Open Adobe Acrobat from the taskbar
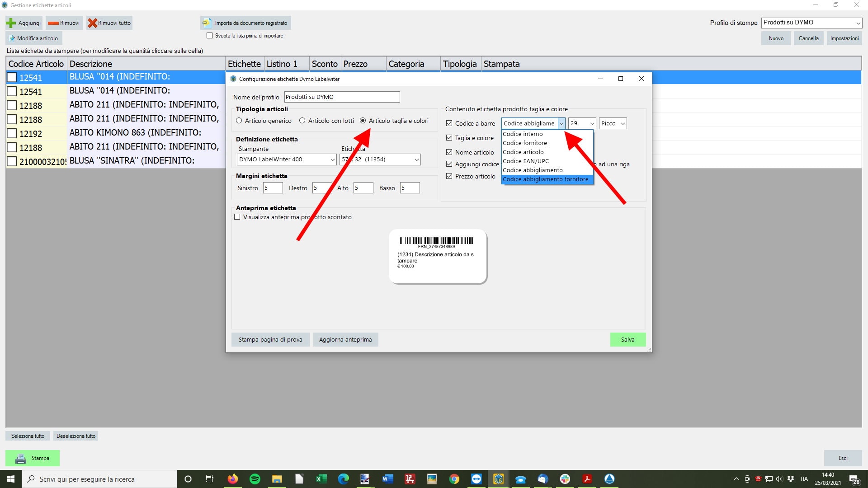 coord(587,479)
